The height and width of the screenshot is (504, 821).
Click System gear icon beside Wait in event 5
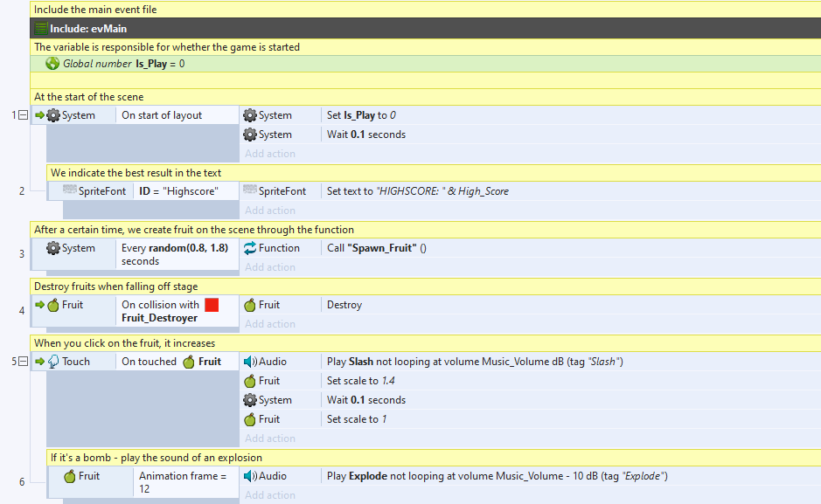click(x=250, y=400)
